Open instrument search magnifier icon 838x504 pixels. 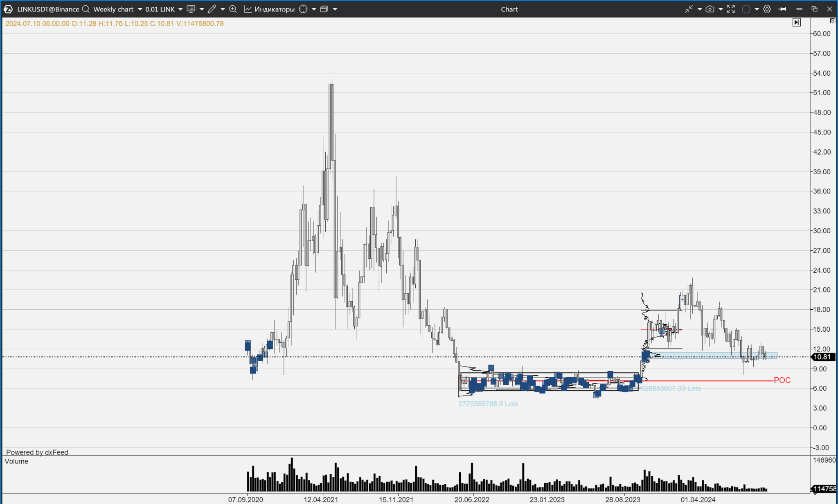pos(86,9)
